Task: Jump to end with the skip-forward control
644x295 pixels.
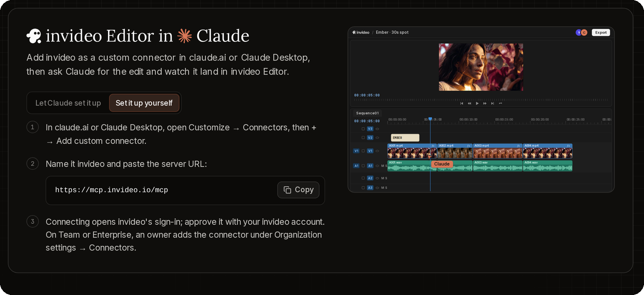Action: (493, 103)
